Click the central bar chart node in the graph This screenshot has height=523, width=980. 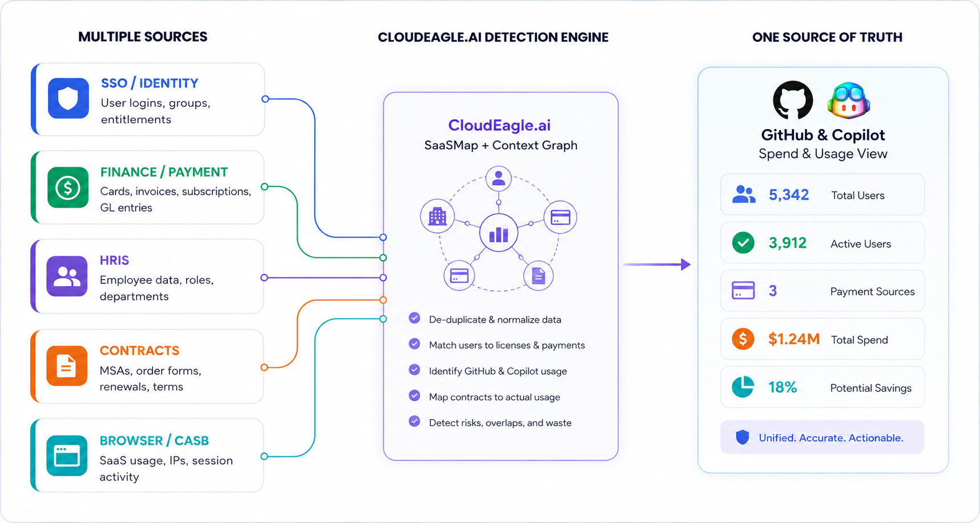click(x=498, y=234)
